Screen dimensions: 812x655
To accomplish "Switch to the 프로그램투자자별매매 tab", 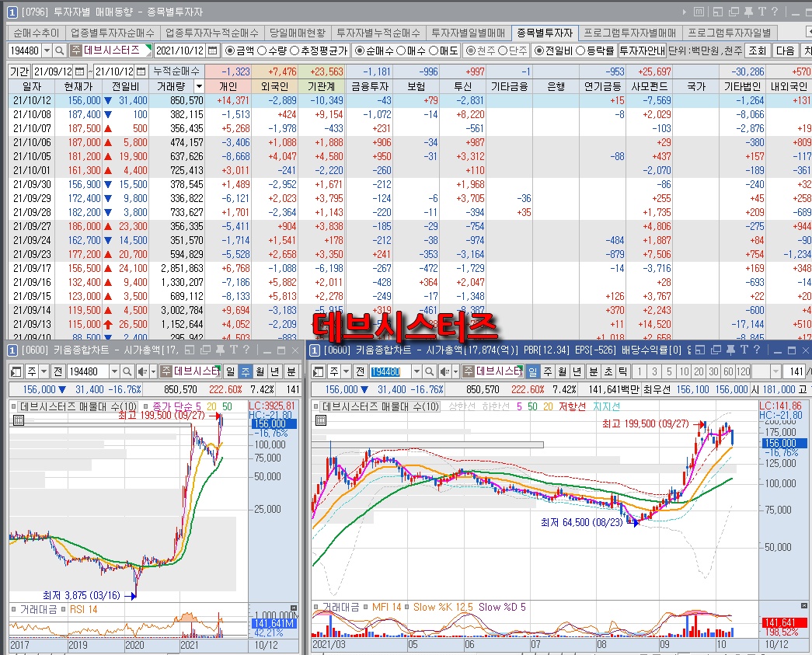I will point(629,33).
